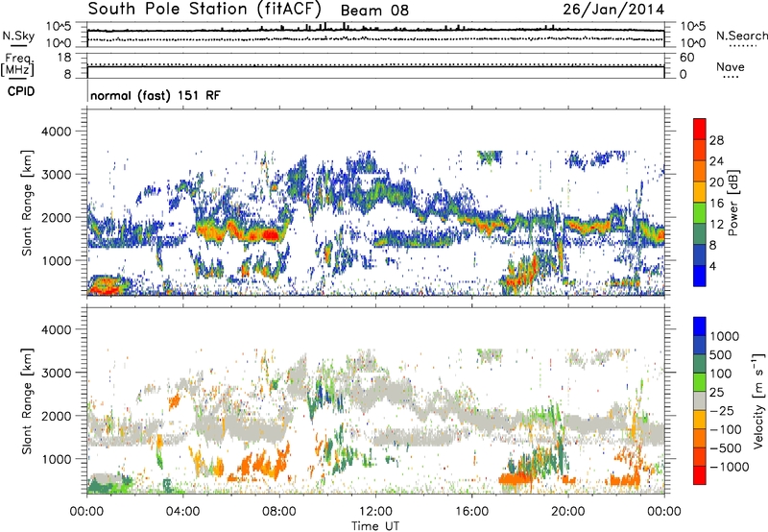Viewport: 768px width, 532px height.
Task: Click the -500 label on Velocity colorbar
Action: 727,447
